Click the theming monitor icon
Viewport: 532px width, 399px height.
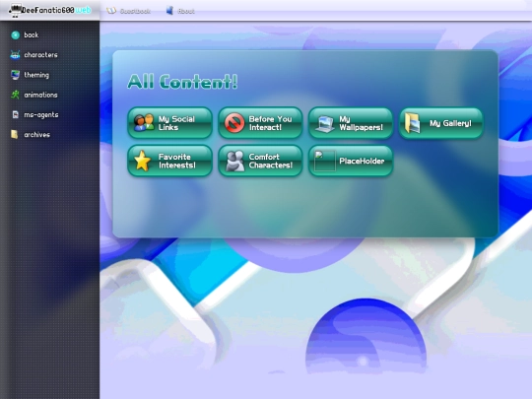(15, 75)
